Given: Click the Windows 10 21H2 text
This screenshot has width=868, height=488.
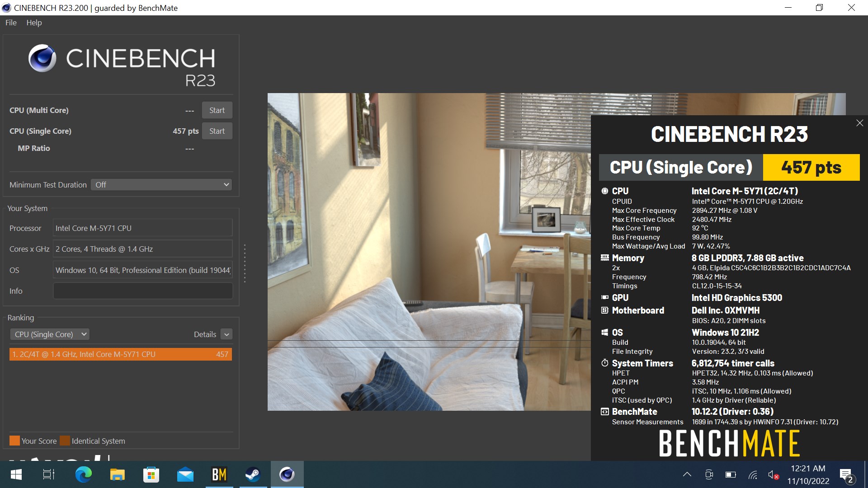Looking at the screenshot, I should pyautogui.click(x=725, y=333).
